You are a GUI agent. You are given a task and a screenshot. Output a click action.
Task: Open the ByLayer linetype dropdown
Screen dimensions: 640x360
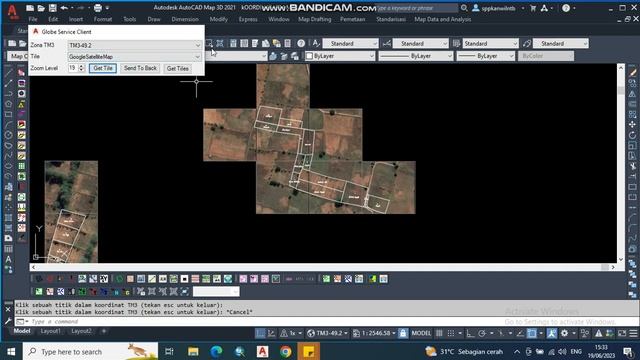[x=416, y=56]
